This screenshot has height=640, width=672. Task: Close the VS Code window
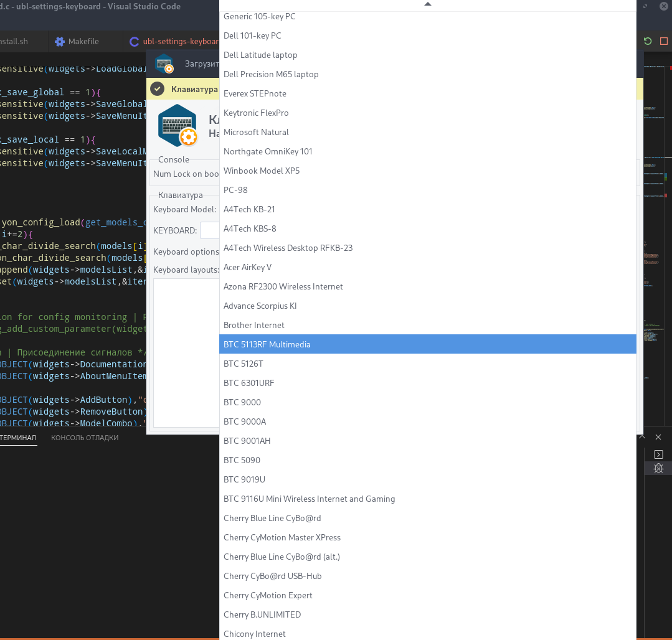(x=665, y=6)
